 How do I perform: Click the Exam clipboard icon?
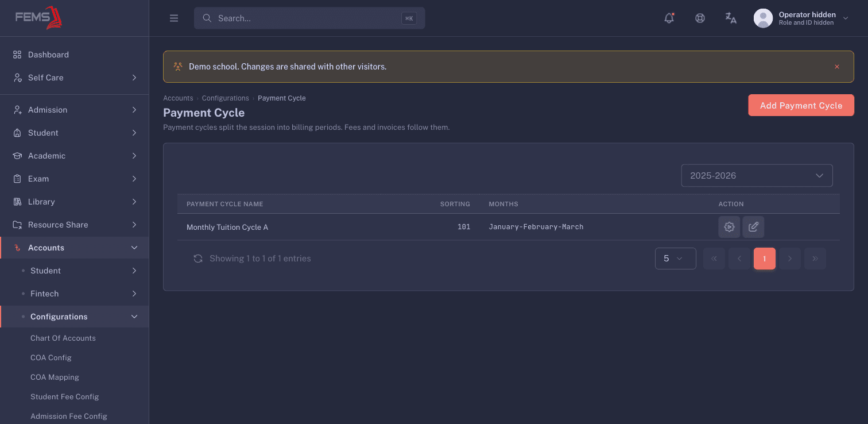click(x=17, y=179)
